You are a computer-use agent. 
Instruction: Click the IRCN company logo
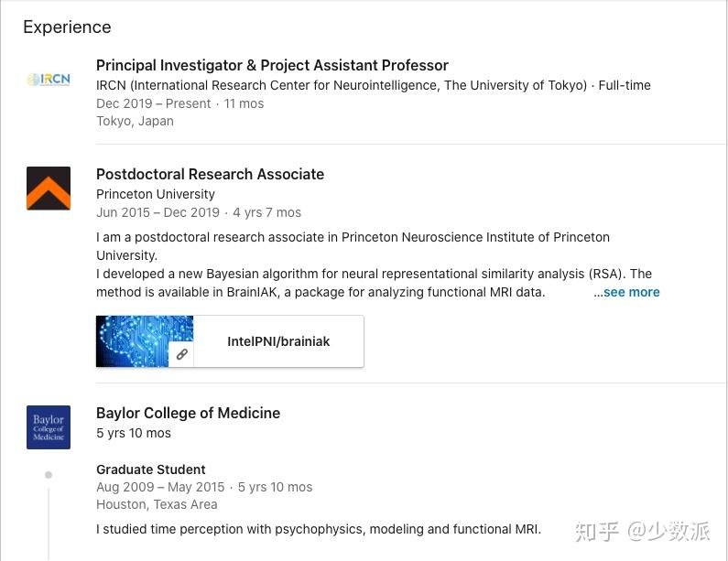[49, 80]
